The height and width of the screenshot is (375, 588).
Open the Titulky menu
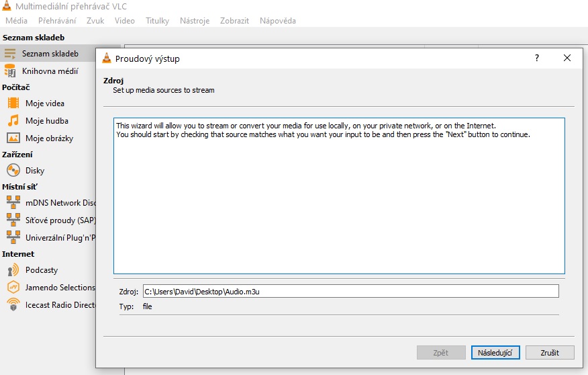[157, 21]
